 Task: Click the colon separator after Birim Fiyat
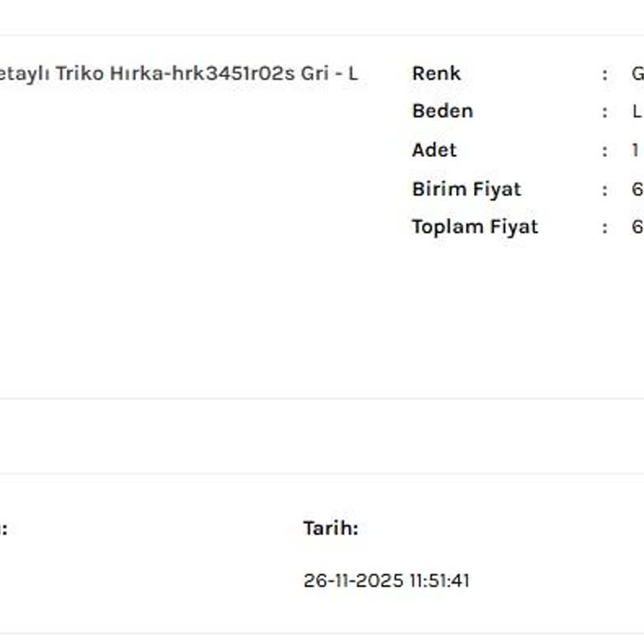[x=605, y=190]
